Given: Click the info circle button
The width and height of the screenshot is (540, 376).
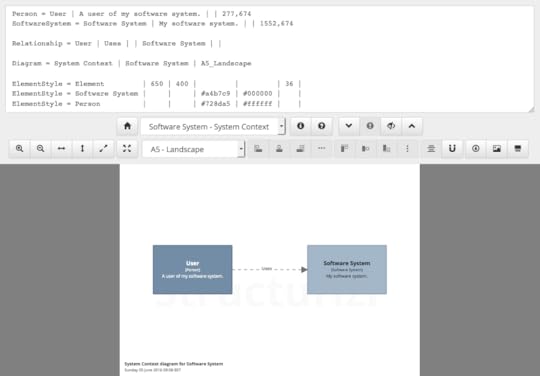Looking at the screenshot, I should (300, 126).
